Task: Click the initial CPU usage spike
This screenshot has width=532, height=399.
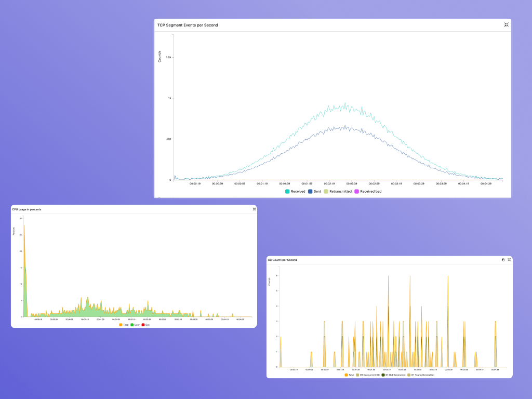Action: 24,271
